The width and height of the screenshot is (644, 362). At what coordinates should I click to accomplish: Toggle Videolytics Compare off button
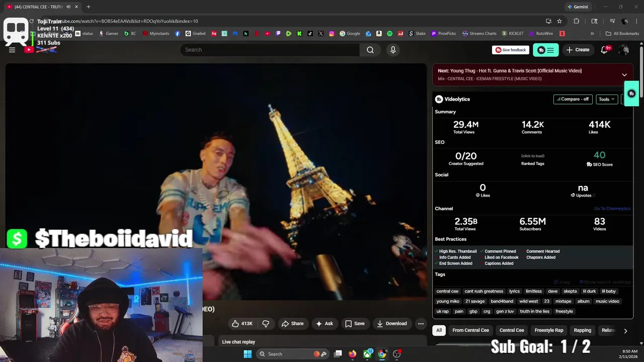coord(573,99)
